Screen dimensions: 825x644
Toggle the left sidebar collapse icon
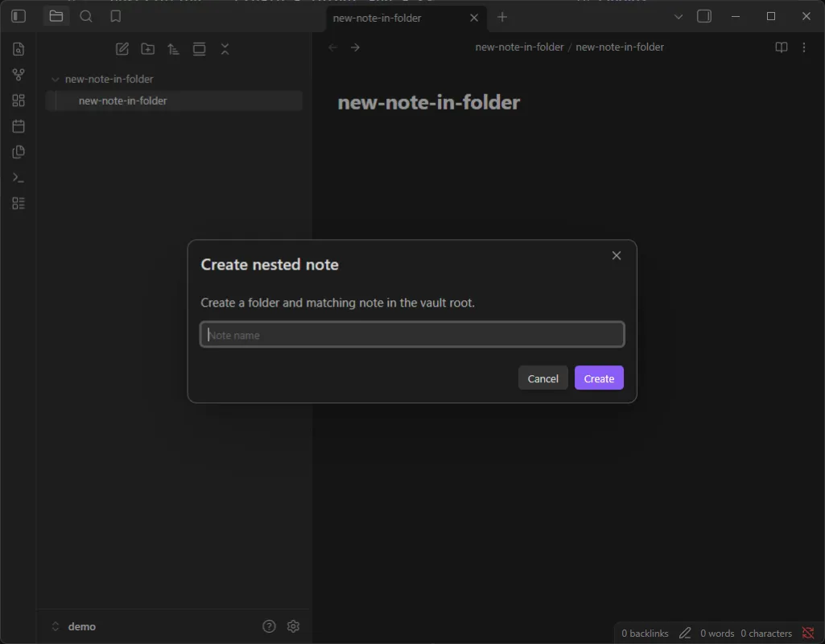19,16
